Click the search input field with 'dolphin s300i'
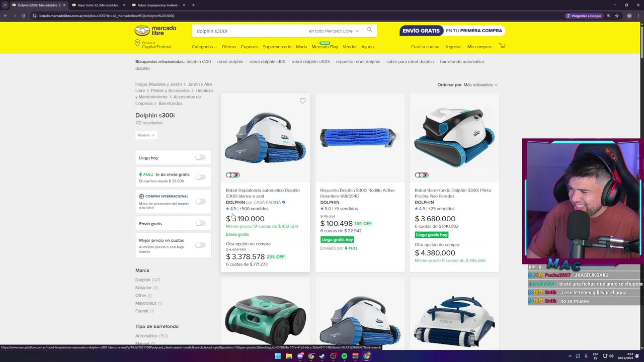The height and width of the screenshot is (362, 644). 251,31
